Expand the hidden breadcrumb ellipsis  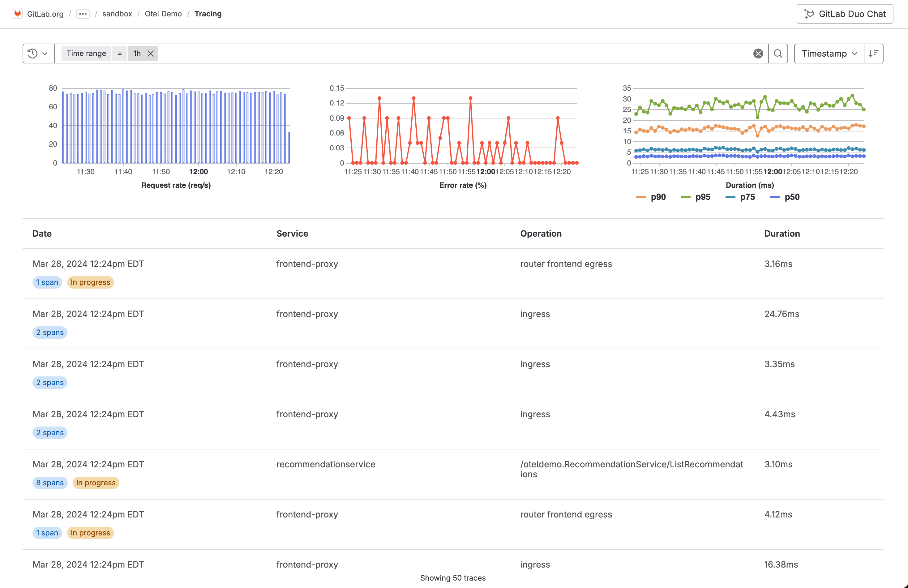[x=82, y=14]
